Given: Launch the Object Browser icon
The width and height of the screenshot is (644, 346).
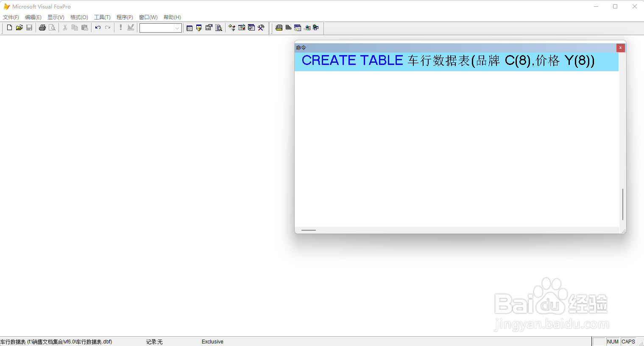Looking at the screenshot, I should point(242,28).
